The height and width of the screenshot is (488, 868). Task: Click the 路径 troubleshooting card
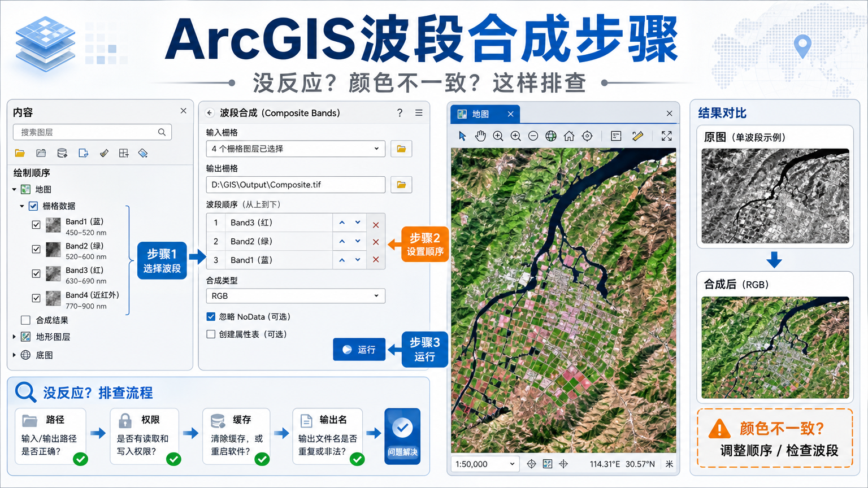tap(51, 437)
